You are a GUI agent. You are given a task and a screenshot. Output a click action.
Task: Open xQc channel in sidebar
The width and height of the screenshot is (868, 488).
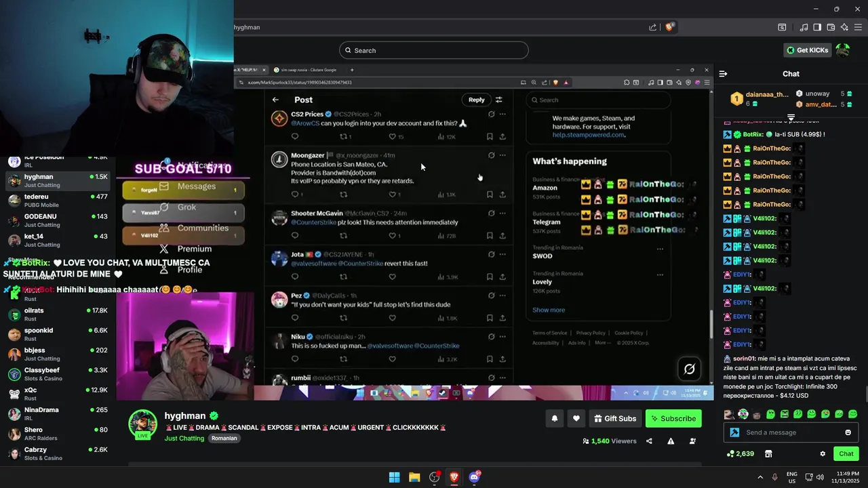pos(58,394)
